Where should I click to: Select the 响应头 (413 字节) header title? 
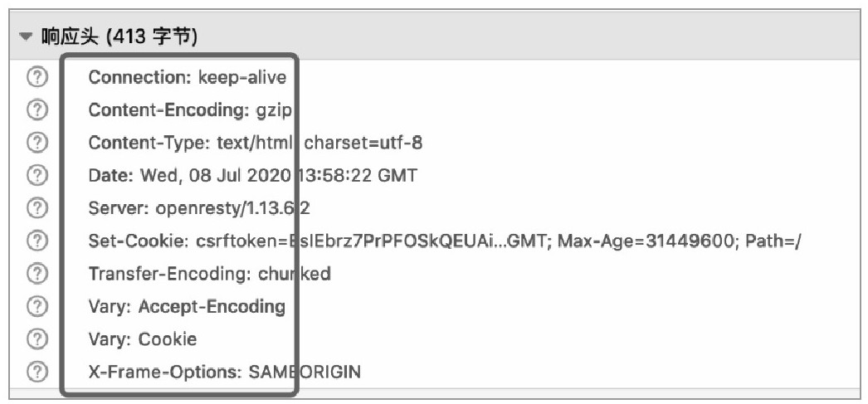point(119,37)
